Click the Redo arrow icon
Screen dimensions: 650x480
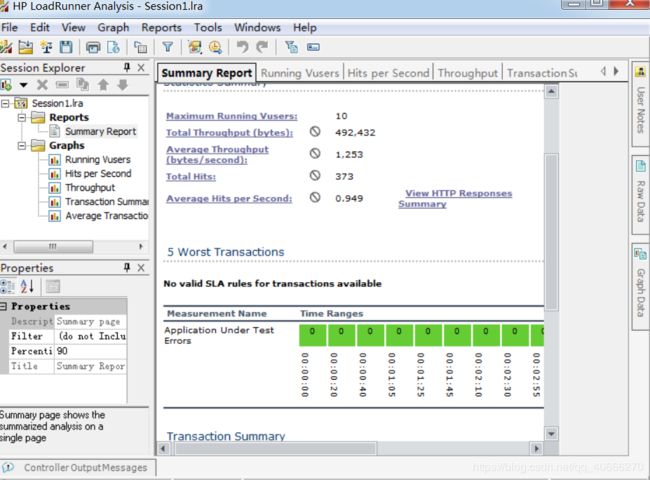(262, 47)
